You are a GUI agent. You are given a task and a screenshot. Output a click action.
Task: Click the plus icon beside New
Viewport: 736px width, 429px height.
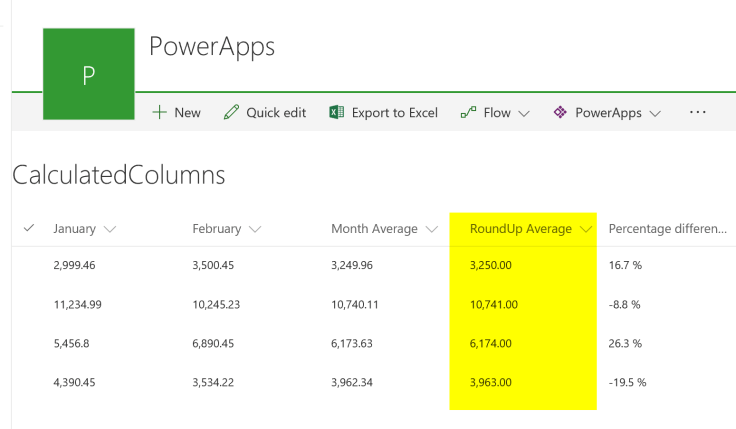[159, 113]
